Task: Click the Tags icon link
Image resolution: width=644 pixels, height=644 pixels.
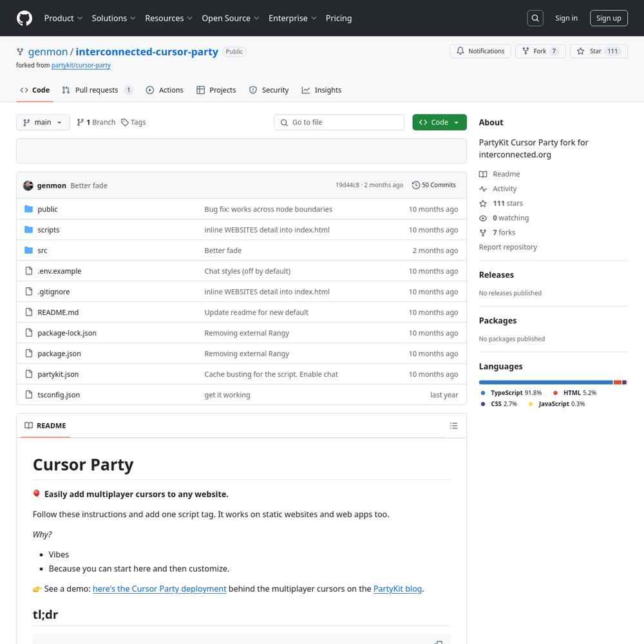Action: [x=125, y=122]
